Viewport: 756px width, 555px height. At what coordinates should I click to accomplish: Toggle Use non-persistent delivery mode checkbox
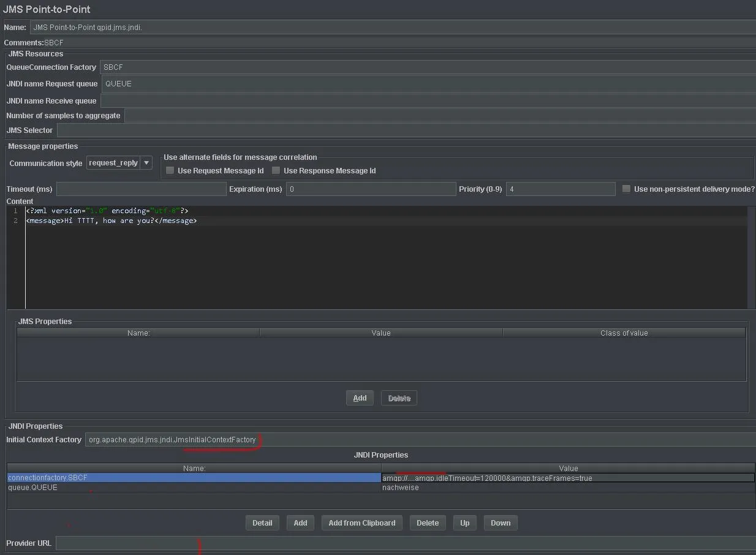tap(626, 189)
